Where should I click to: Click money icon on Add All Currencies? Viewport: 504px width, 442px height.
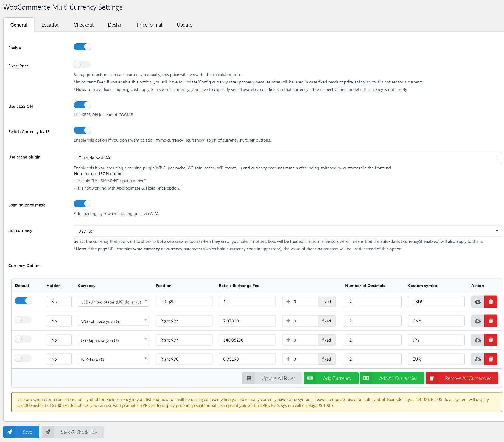click(366, 378)
